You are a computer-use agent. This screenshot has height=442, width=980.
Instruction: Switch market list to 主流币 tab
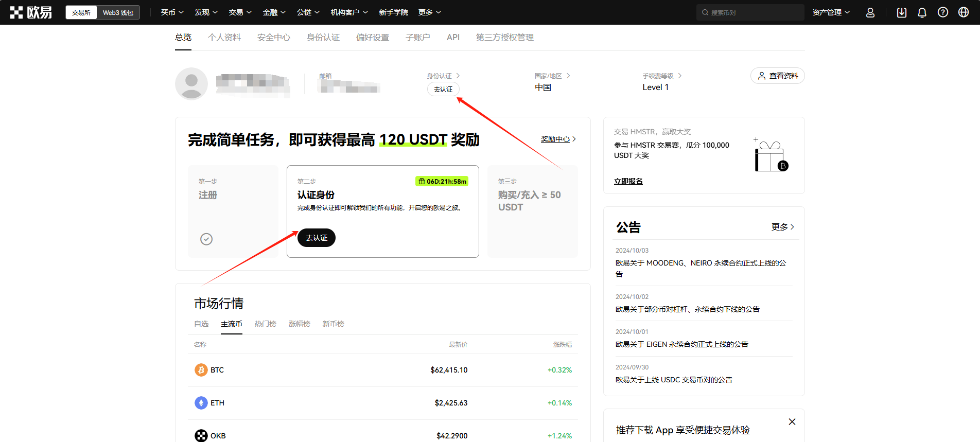pos(232,324)
